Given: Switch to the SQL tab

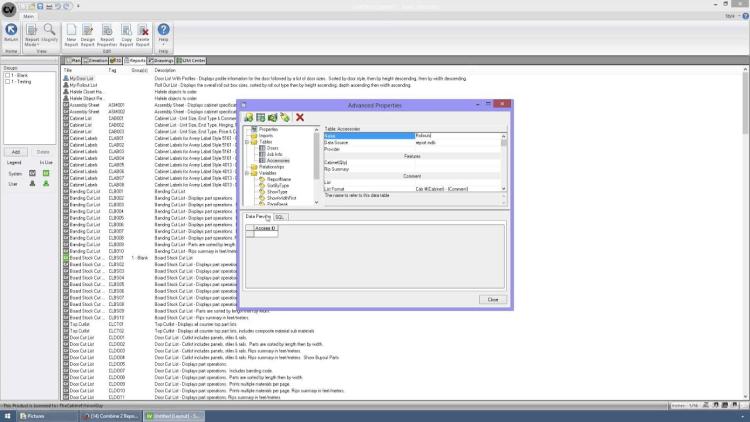Looking at the screenshot, I should tap(281, 215).
